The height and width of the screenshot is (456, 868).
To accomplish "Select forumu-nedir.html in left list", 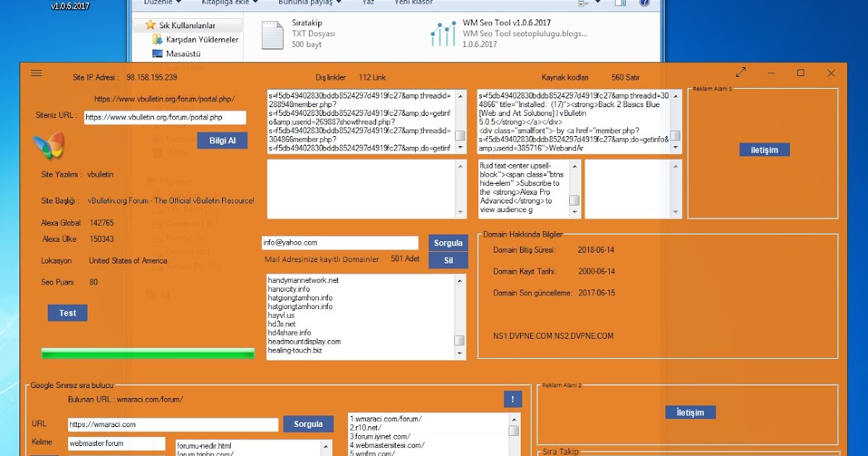I will click(204, 446).
